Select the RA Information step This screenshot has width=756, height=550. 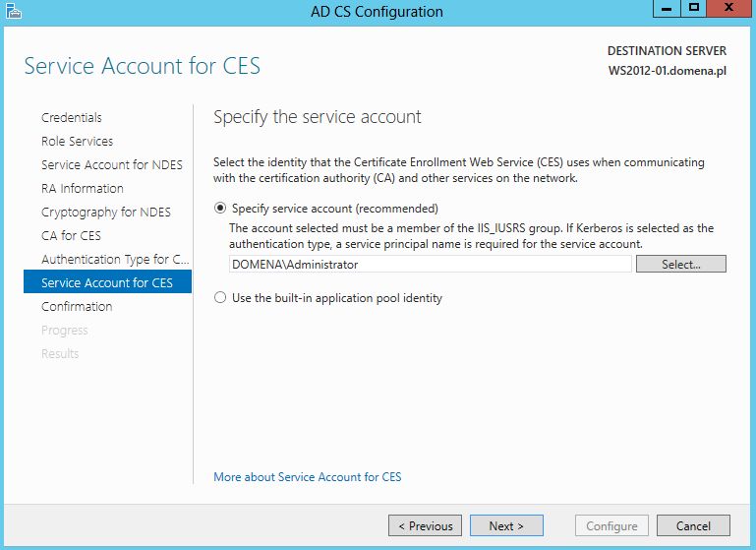[83, 188]
